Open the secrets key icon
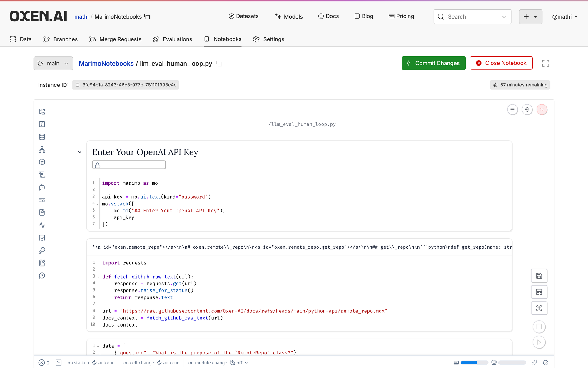The width and height of the screenshot is (588, 368). [42, 250]
